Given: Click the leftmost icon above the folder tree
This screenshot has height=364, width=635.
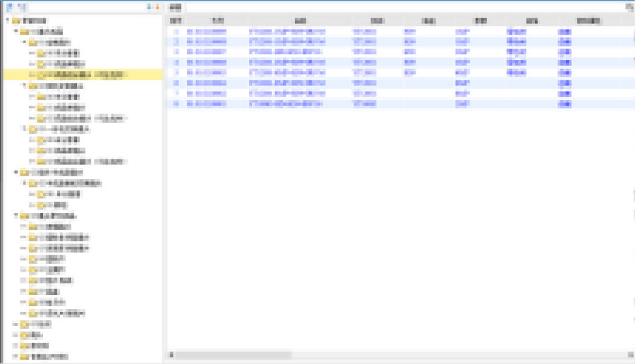Looking at the screenshot, I should pyautogui.click(x=10, y=7).
